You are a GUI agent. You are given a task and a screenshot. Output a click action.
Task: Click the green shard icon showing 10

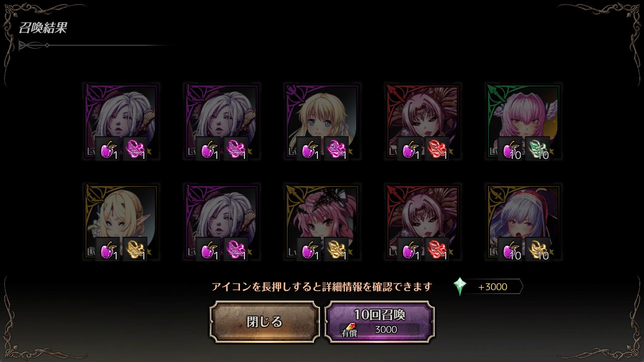[537, 149]
